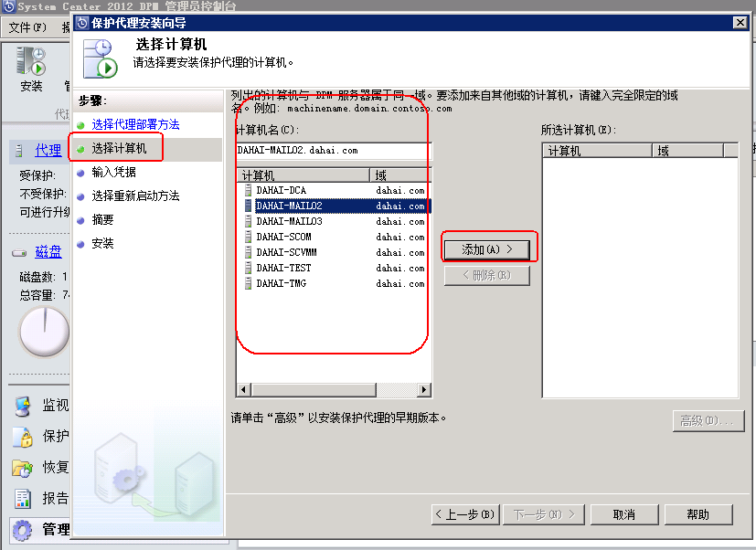756x550 pixels.
Task: Click the server icon beside DAHAI-MAIL02
Action: (x=249, y=206)
